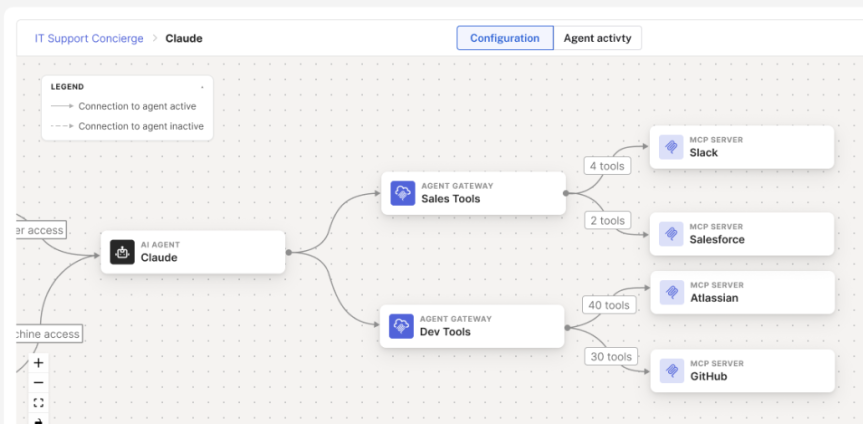Click the Slack MCP server icon
Image resolution: width=863 pixels, height=424 pixels.
coord(671,147)
